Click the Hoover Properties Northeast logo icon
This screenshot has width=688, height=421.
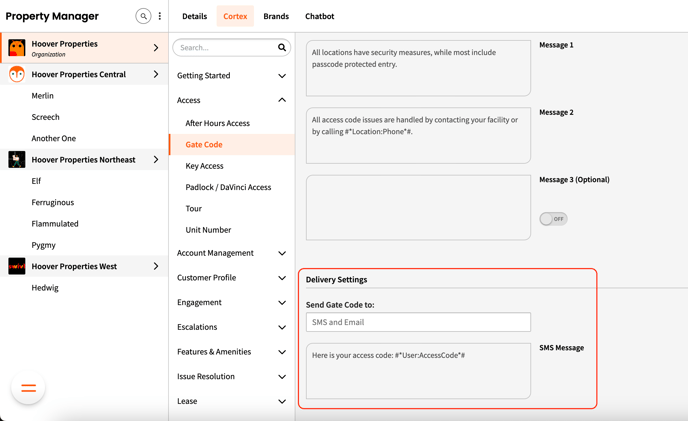17,160
